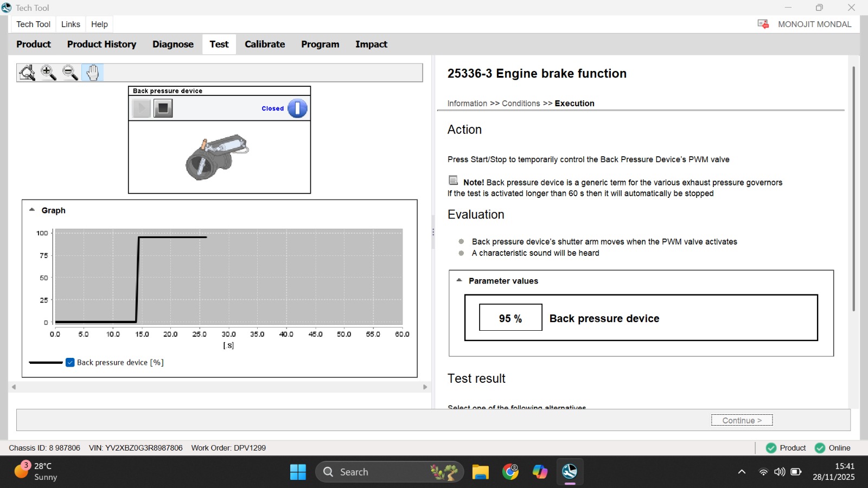Click the Windows Start button
Screen dimensions: 868x488
[x=298, y=472]
